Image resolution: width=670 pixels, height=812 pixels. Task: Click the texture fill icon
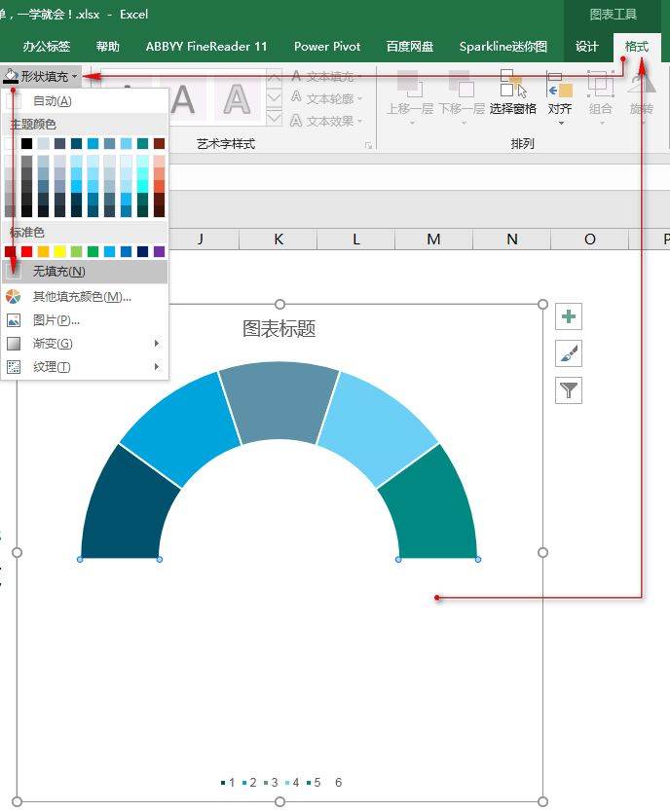(x=14, y=367)
